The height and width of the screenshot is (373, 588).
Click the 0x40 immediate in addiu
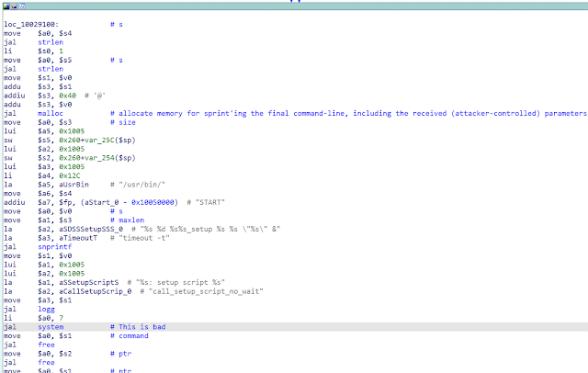pyautogui.click(x=67, y=96)
